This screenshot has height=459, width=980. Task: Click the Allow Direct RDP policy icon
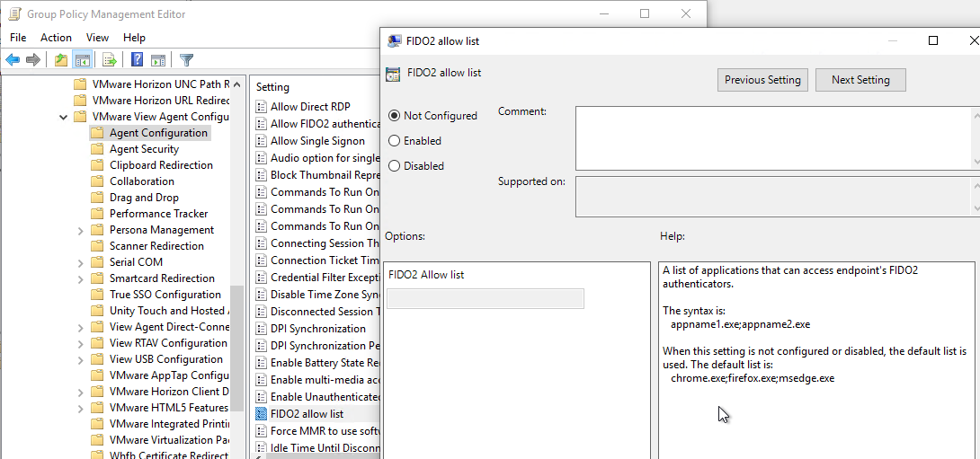262,107
